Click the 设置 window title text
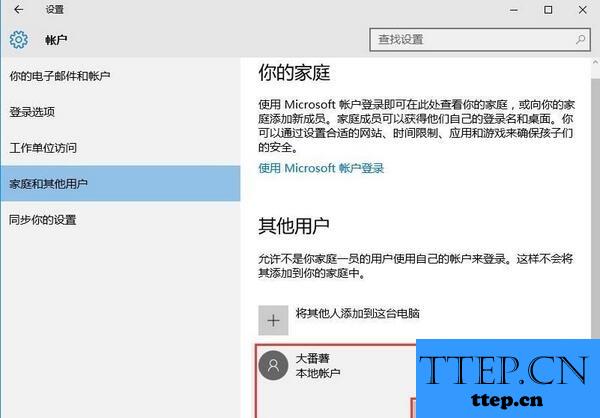The height and width of the screenshot is (418, 600). pos(55,10)
